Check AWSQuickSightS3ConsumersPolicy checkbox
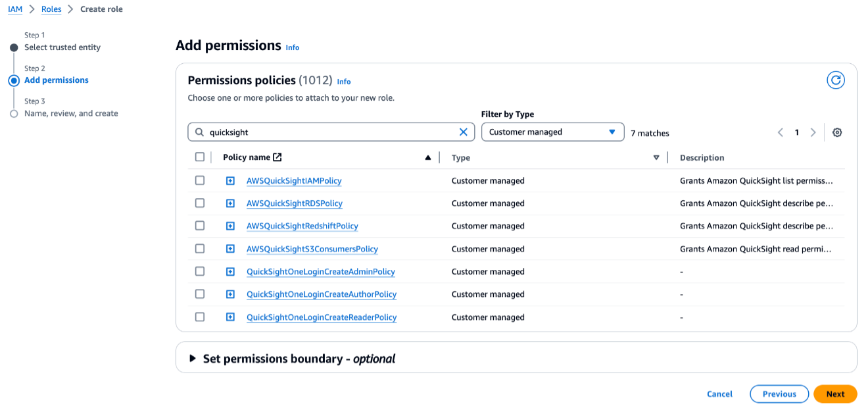 tap(200, 249)
